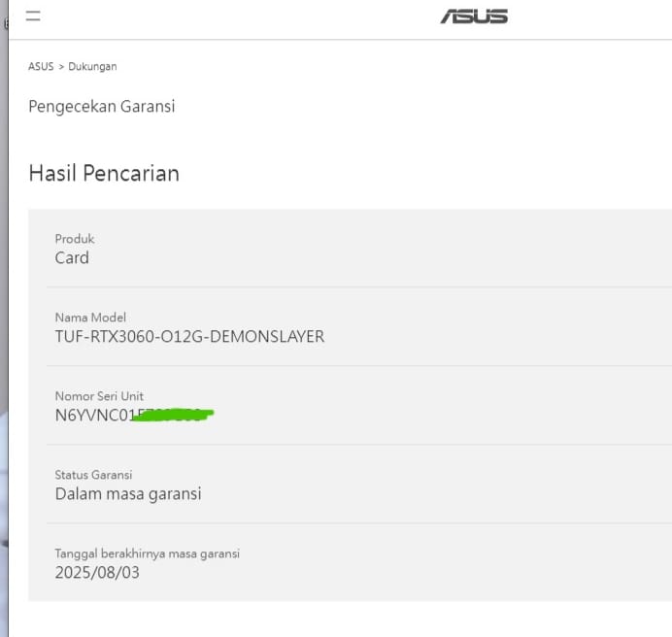
Task: Select status text Dalam masa garansi
Action: [x=128, y=494]
